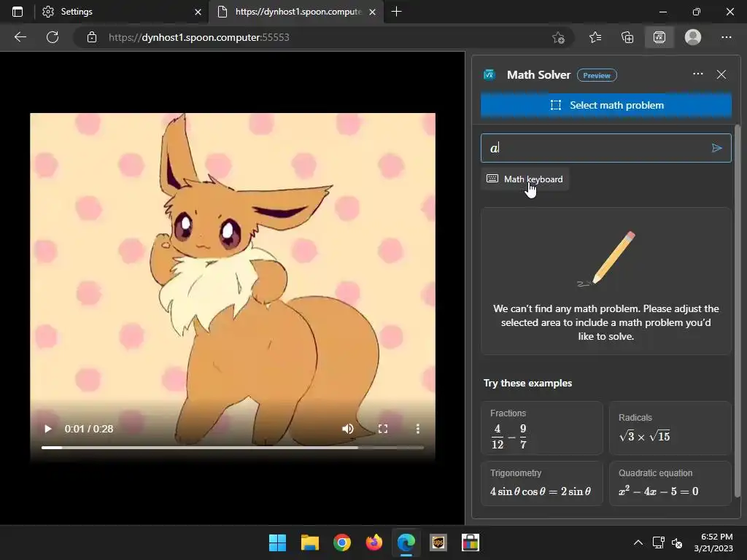
Task: Click the Math Solver toolbar icon
Action: point(659,37)
